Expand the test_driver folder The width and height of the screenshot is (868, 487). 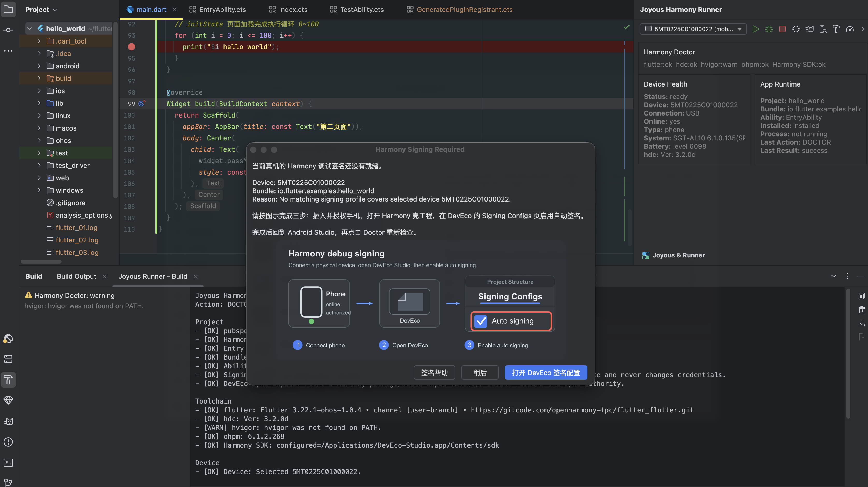[39, 166]
